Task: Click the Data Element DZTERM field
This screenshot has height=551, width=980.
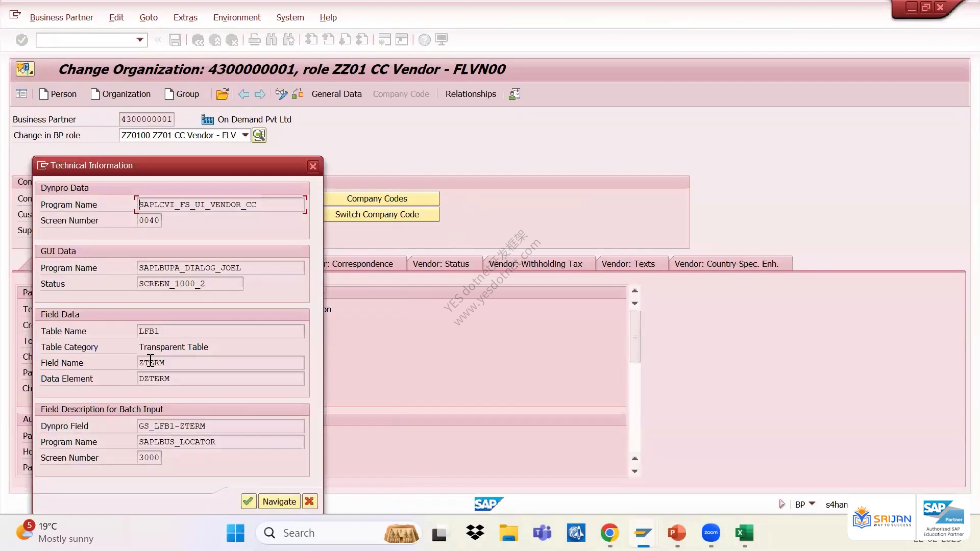Action: click(220, 379)
